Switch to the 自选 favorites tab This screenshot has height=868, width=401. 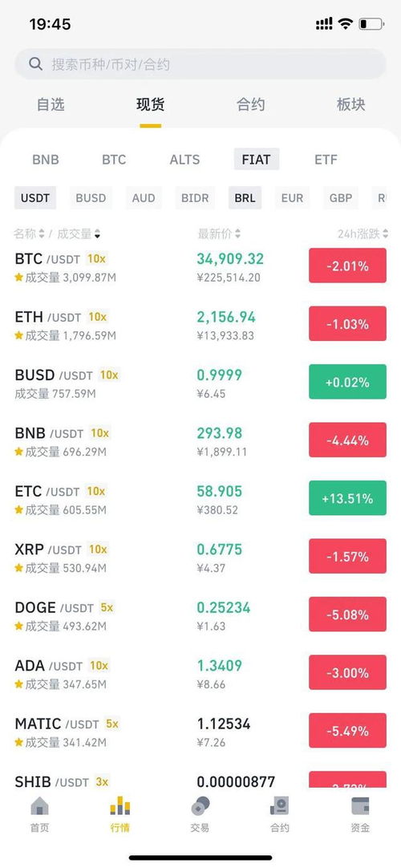click(51, 104)
